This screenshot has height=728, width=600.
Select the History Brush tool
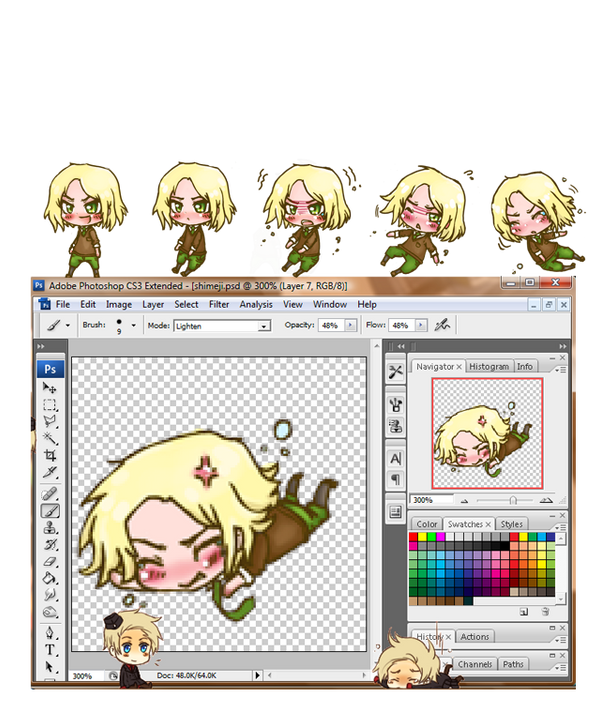[x=50, y=545]
